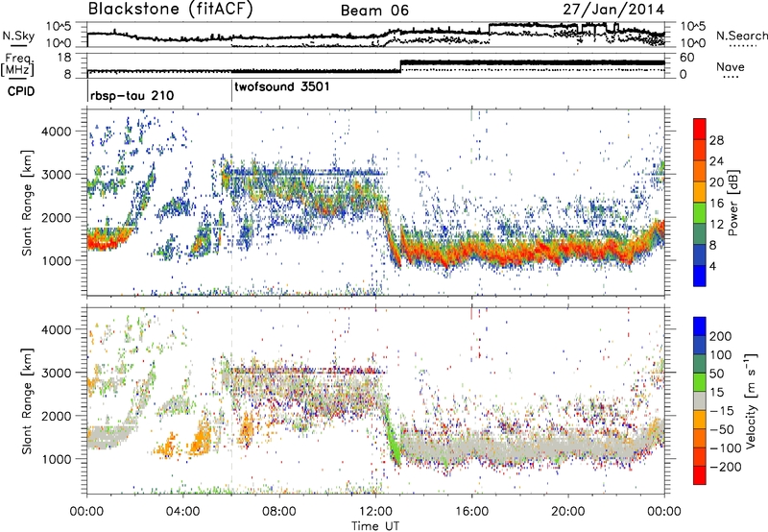Click the 'CPID' row label
The width and height of the screenshot is (768, 532).
click(21, 91)
